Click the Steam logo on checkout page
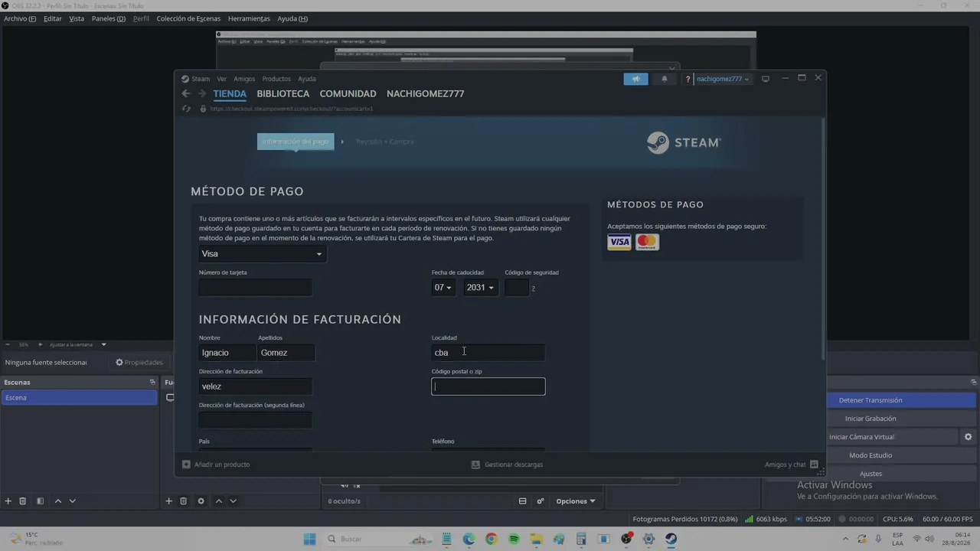980x551 pixels. pyautogui.click(x=684, y=142)
